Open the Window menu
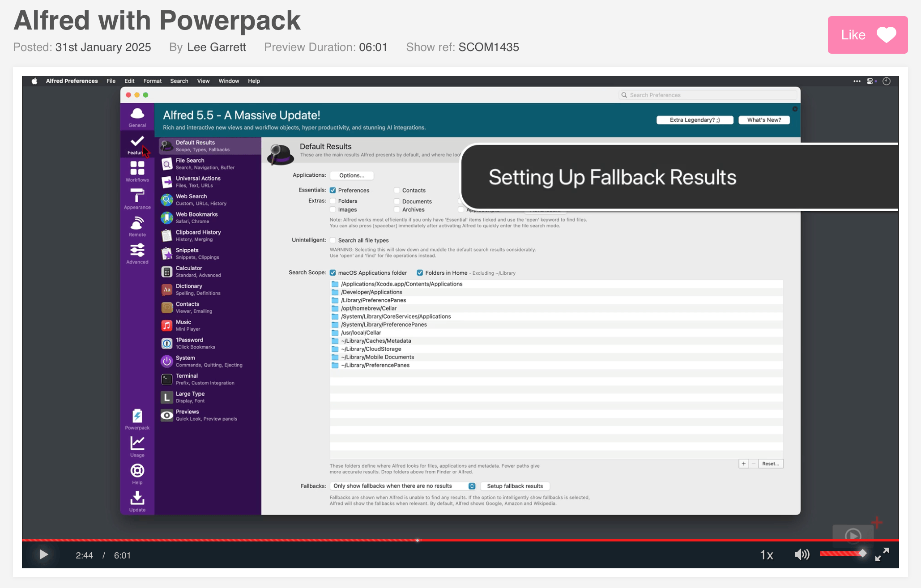Image resolution: width=921 pixels, height=588 pixels. (228, 81)
